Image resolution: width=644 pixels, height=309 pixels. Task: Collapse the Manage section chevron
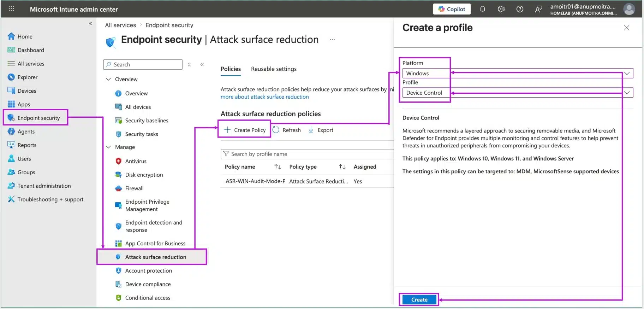click(108, 147)
